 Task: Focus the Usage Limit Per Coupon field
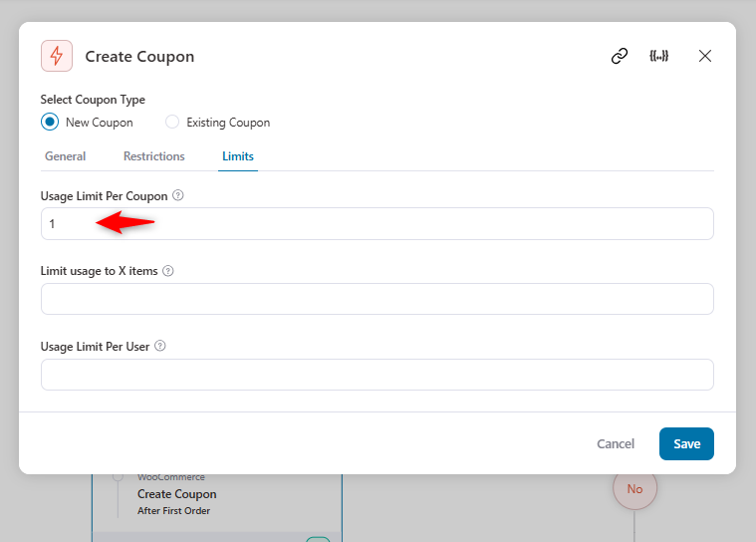tap(378, 224)
